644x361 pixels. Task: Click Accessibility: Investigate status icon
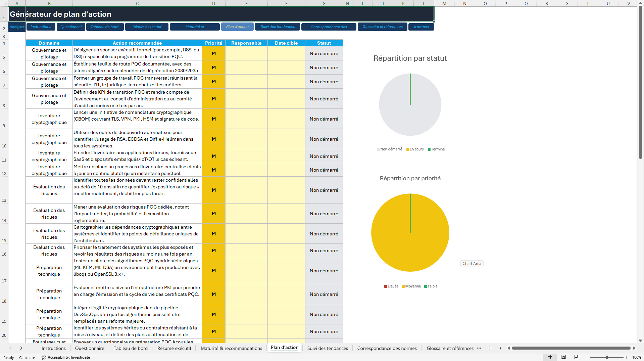point(66,357)
